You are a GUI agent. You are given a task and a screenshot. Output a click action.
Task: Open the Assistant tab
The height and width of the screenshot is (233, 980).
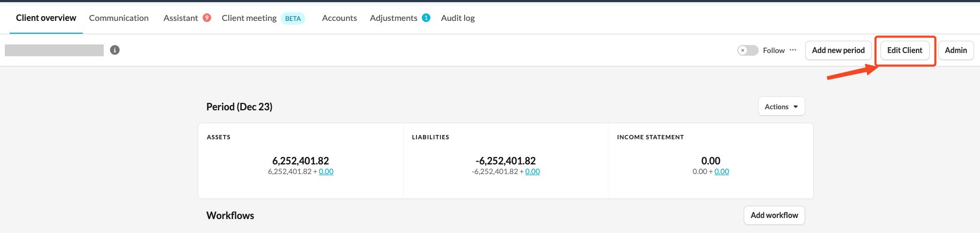tap(181, 18)
